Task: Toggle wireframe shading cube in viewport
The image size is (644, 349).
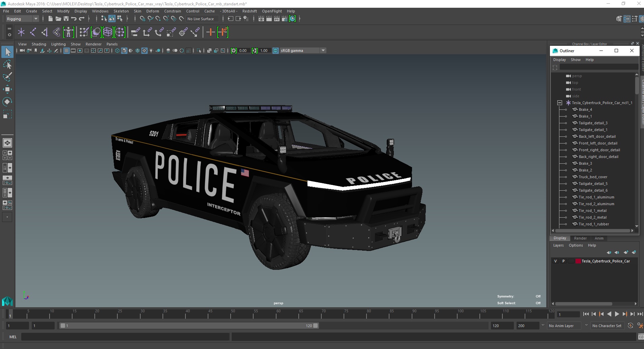Action: 117,51
